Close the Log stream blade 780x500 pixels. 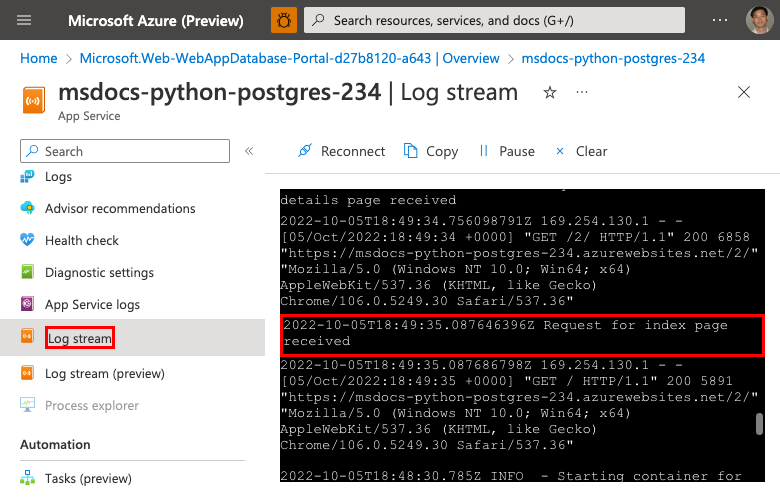pos(743,93)
